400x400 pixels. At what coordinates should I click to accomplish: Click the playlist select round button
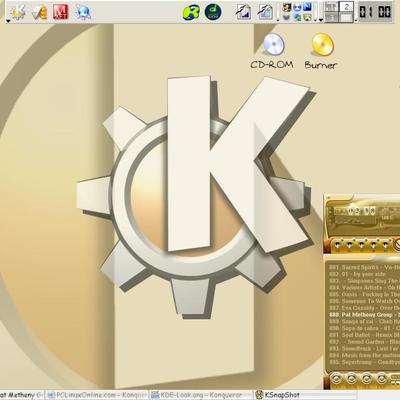pyautogui.click(x=366, y=379)
